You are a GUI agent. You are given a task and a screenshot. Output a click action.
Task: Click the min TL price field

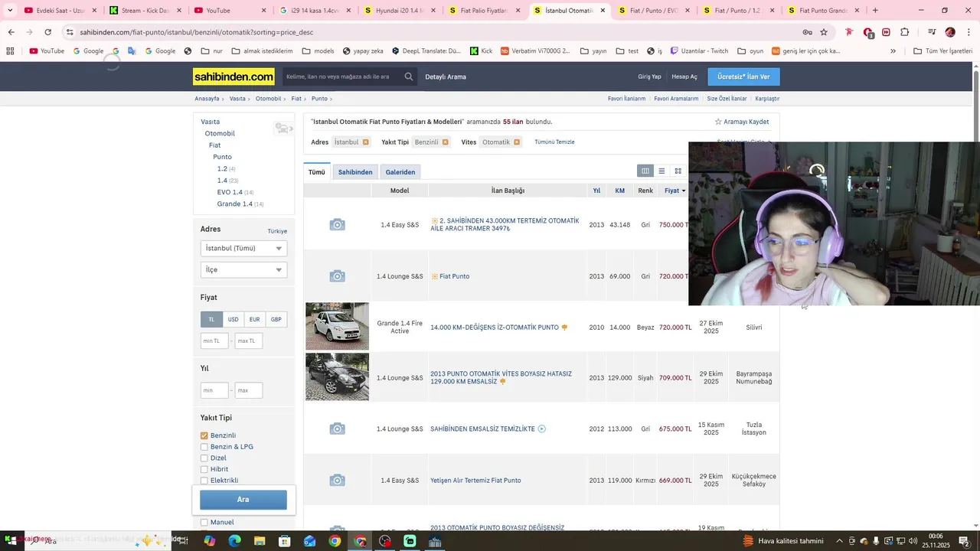[x=214, y=341]
